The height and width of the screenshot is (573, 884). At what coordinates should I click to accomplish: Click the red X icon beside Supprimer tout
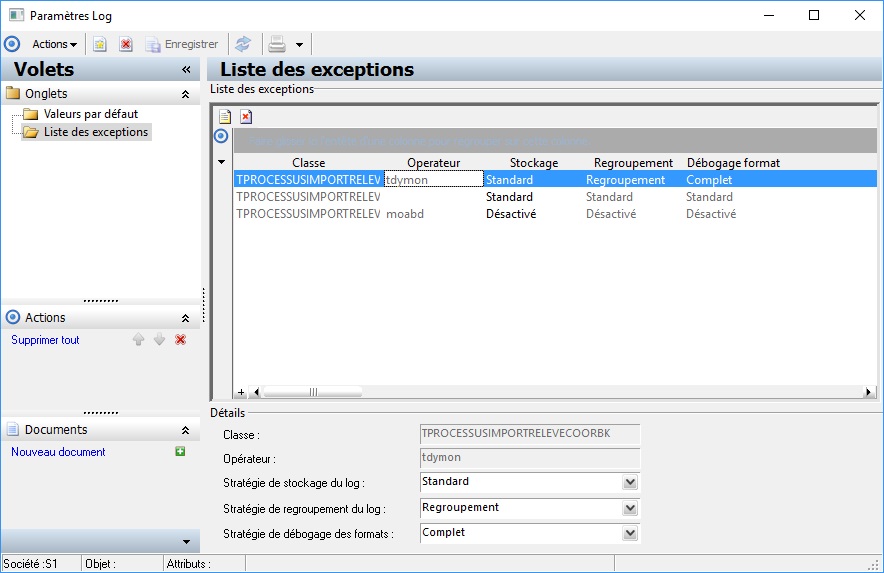(x=180, y=340)
